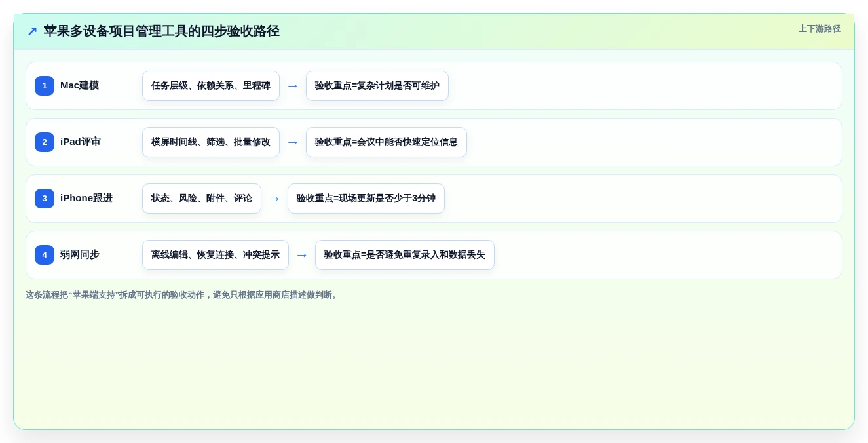This screenshot has width=868, height=443.
Task: Click the arrow in the iPhone跟进 row
Action: [274, 199]
